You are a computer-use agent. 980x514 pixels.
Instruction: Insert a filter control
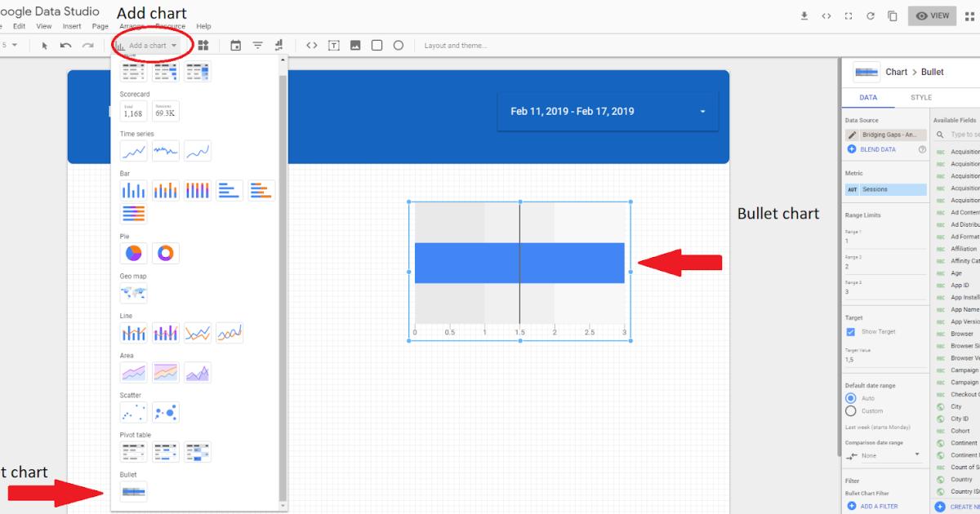(x=257, y=46)
